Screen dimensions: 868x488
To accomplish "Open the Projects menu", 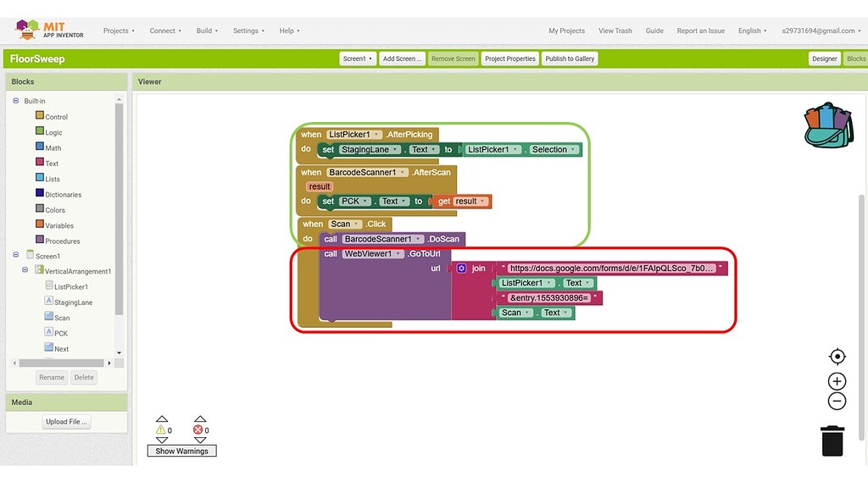I will (x=118, y=30).
